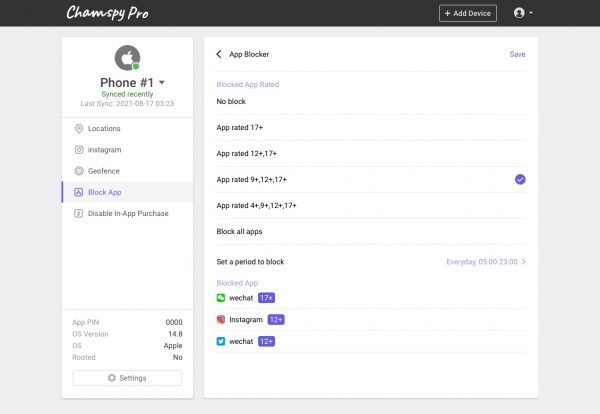Go back using the App Blocker arrow
600x414 pixels.
tap(219, 54)
